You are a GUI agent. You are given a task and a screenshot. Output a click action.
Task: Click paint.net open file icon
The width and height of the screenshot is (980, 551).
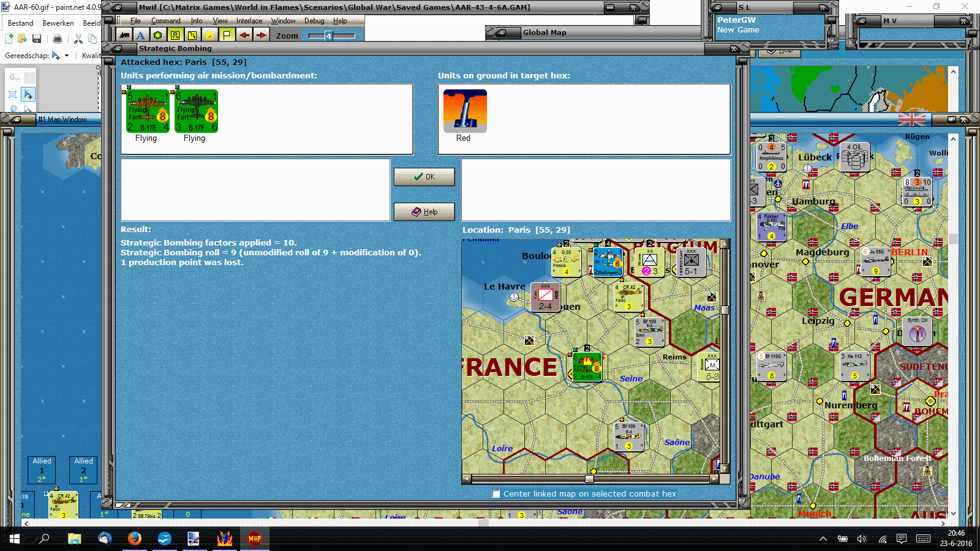(x=23, y=39)
